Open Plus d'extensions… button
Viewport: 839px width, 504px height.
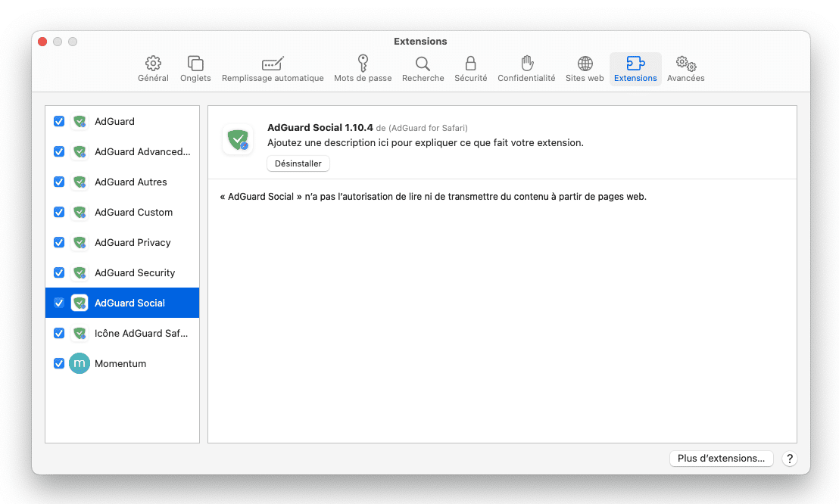(722, 459)
